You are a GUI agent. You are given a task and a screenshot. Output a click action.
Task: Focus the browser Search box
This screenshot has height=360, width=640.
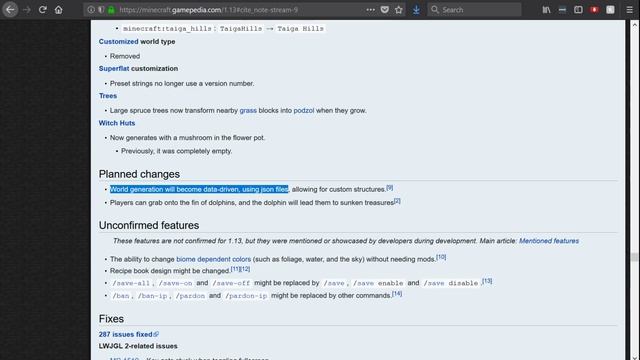(x=474, y=9)
